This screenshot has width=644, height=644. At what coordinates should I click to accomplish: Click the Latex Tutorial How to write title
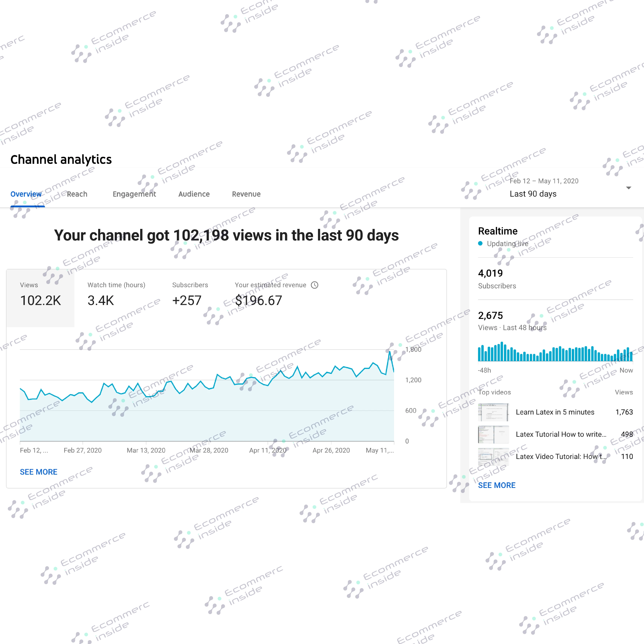click(x=561, y=434)
